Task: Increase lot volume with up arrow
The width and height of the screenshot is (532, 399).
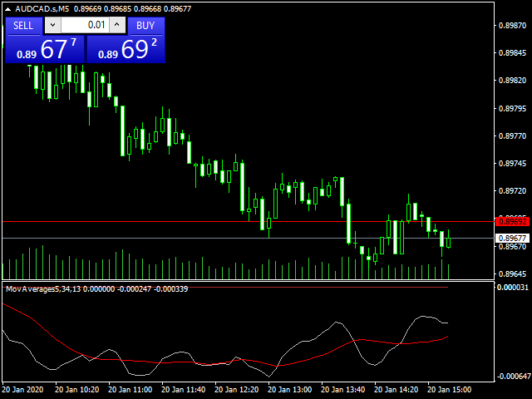Action: pyautogui.click(x=117, y=25)
